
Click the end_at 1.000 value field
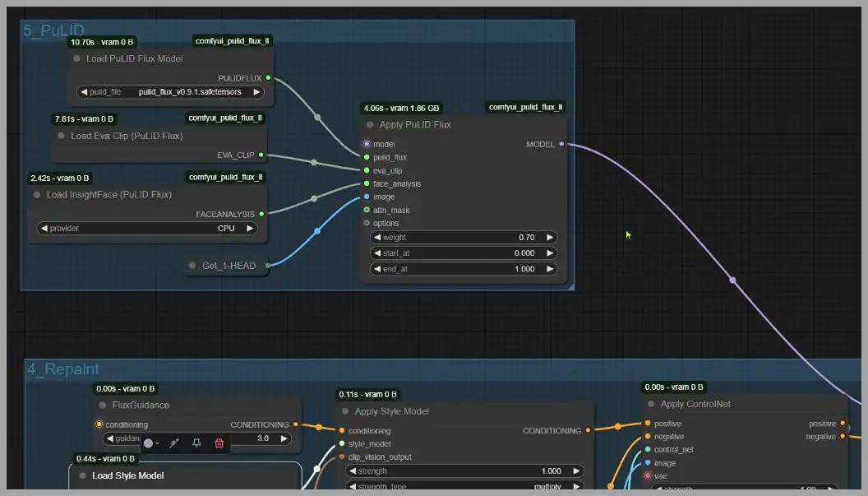click(x=464, y=269)
